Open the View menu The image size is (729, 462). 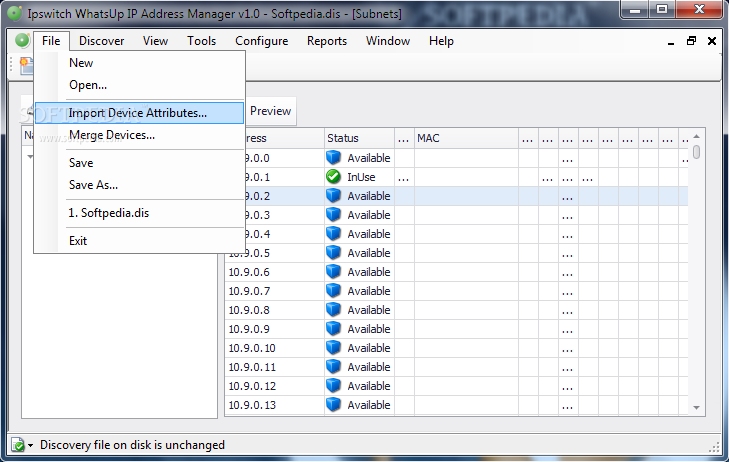155,41
